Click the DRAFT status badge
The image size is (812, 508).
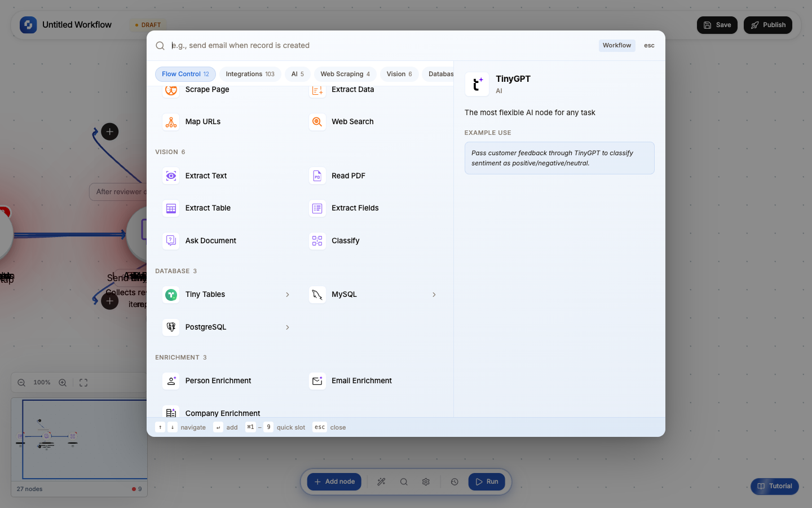coord(148,25)
